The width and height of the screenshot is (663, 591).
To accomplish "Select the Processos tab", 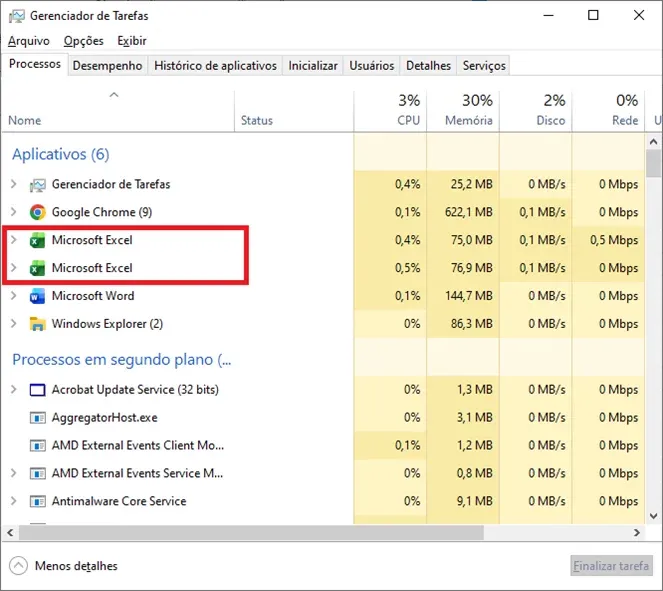I will click(35, 64).
